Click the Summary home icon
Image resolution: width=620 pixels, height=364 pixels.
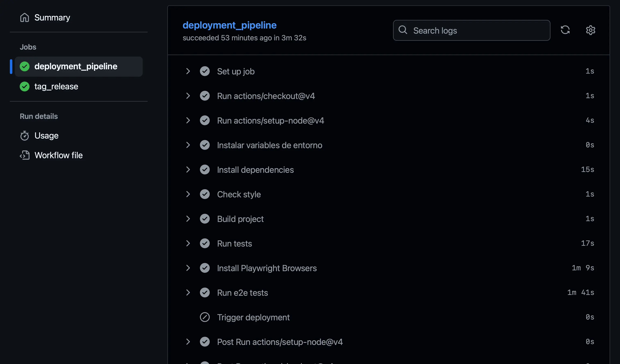[x=24, y=17]
